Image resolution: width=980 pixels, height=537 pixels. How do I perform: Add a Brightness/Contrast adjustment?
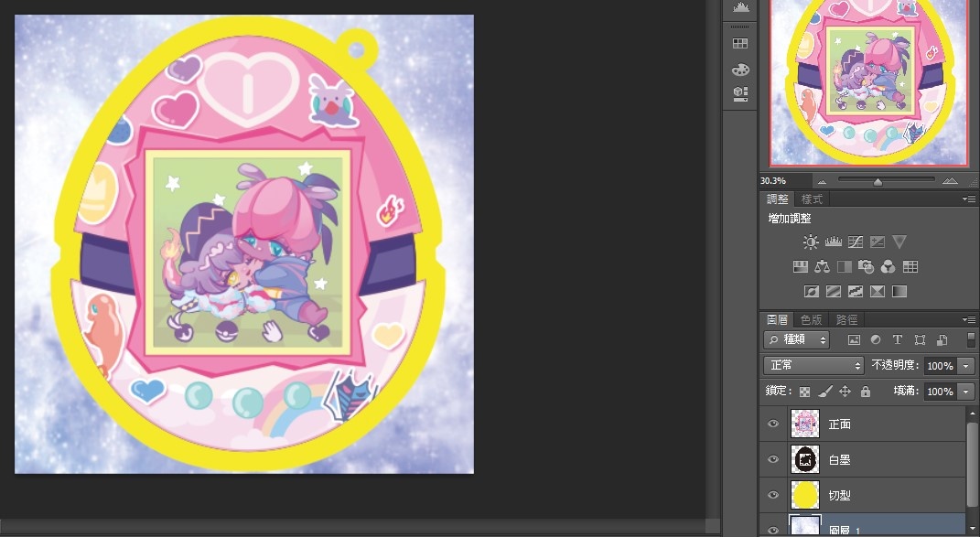tap(811, 242)
